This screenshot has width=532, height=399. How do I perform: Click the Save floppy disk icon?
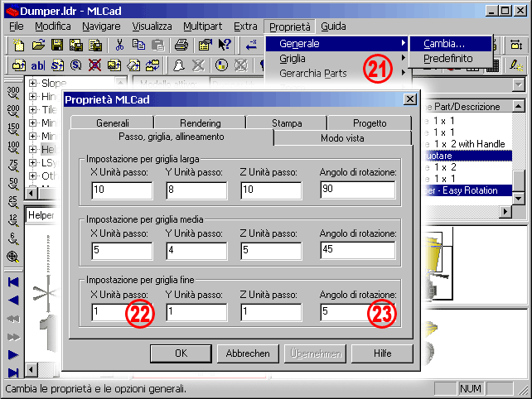57,45
